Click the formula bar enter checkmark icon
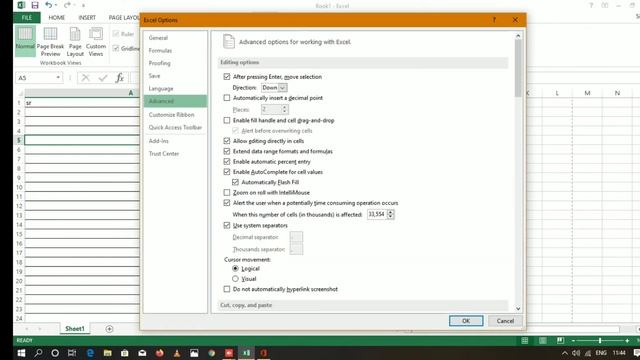Screen dimensions: 640x360 (x=102, y=78)
